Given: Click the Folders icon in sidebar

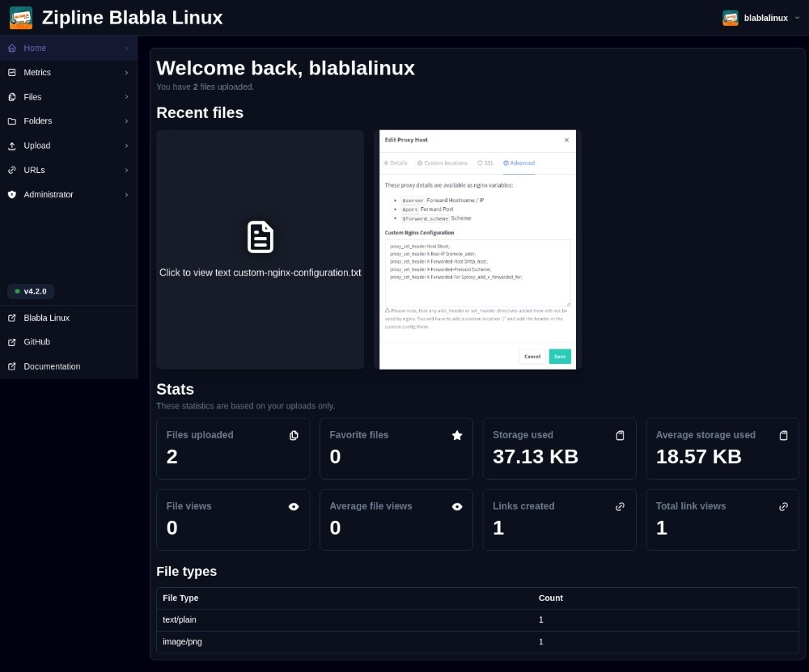Looking at the screenshot, I should click(x=12, y=121).
